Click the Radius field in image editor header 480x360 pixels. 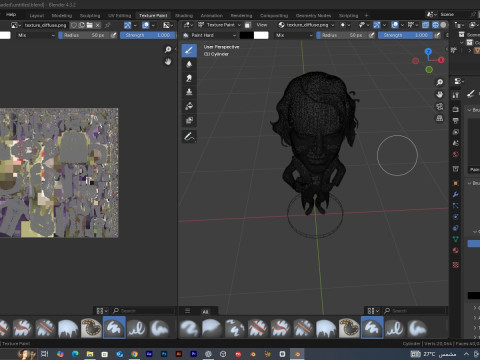click(x=84, y=35)
